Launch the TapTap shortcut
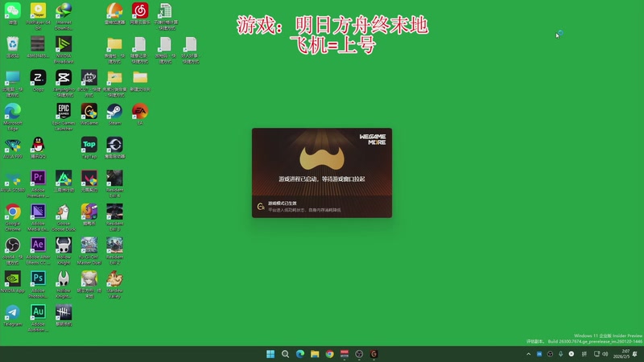Image resolution: width=644 pixels, height=362 pixels. point(89,148)
